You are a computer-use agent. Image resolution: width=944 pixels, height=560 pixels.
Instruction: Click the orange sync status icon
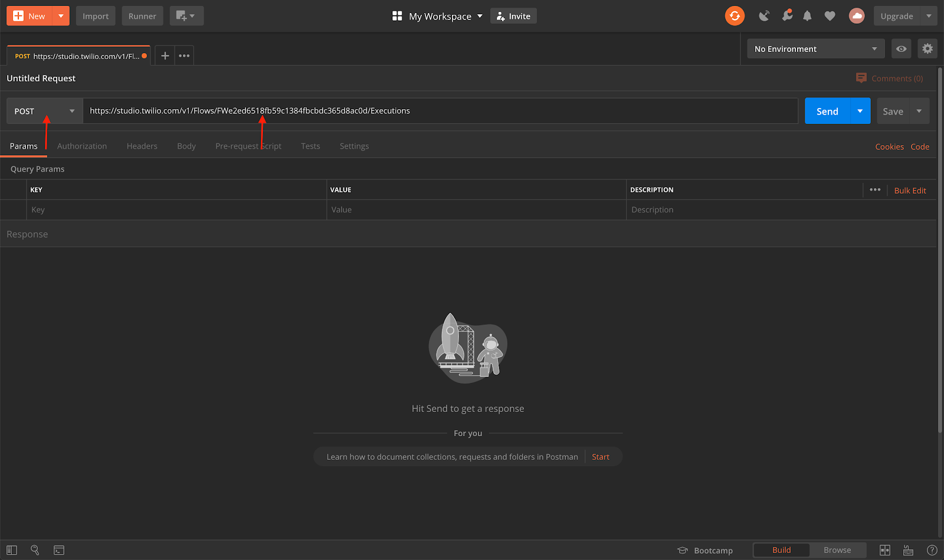tap(735, 16)
